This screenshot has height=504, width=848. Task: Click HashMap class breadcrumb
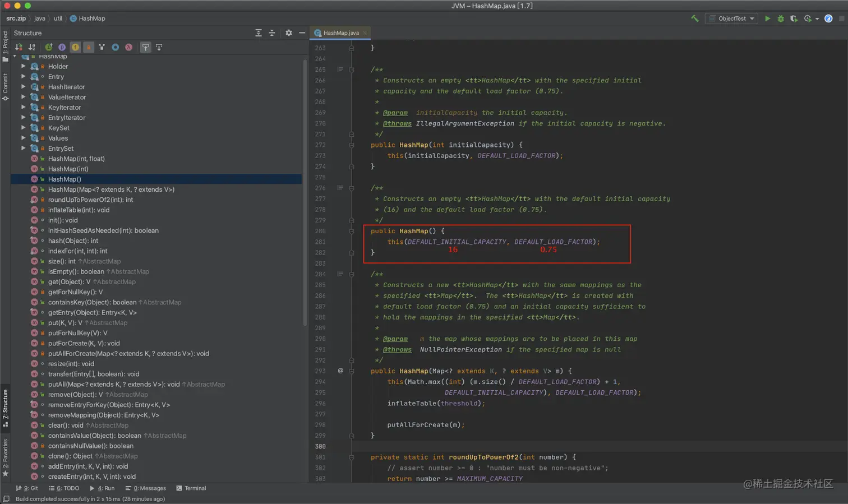[87, 19]
